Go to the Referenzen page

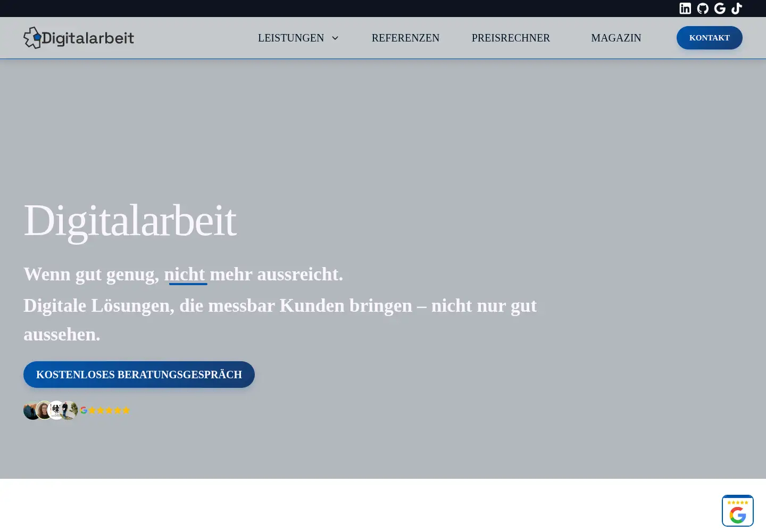[405, 38]
